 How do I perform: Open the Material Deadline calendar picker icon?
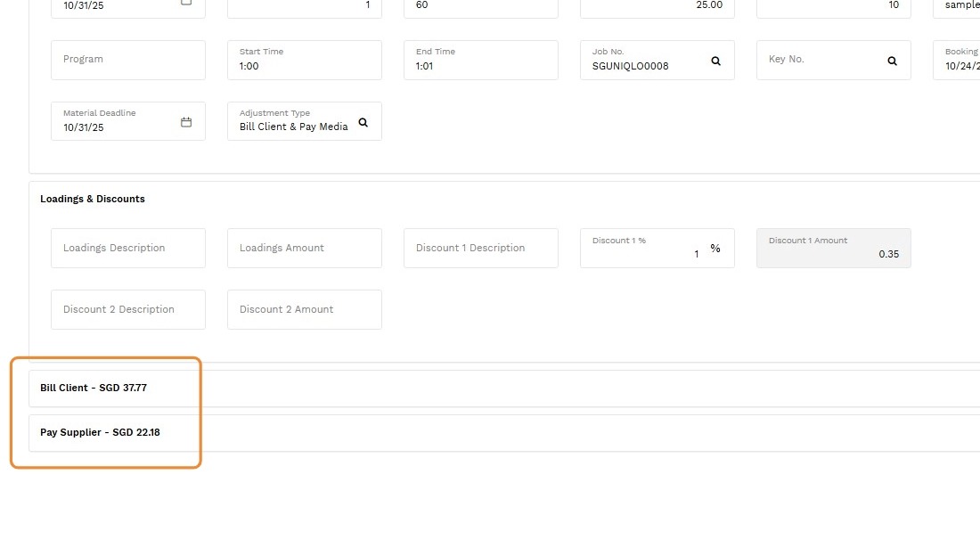[x=186, y=122]
